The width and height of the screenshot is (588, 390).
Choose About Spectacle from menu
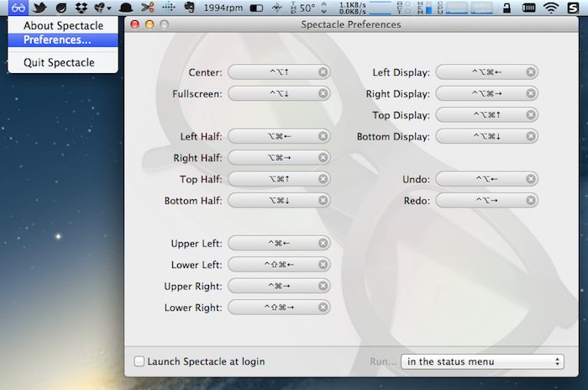pos(63,25)
